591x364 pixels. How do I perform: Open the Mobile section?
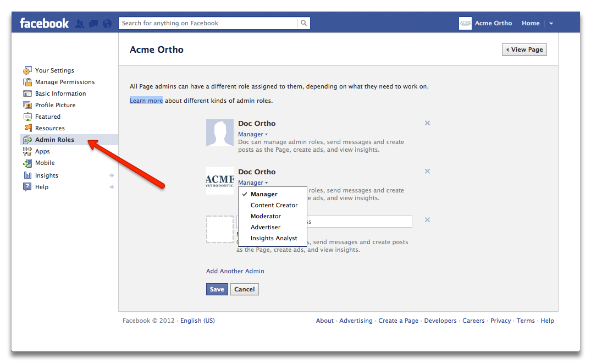[x=45, y=163]
